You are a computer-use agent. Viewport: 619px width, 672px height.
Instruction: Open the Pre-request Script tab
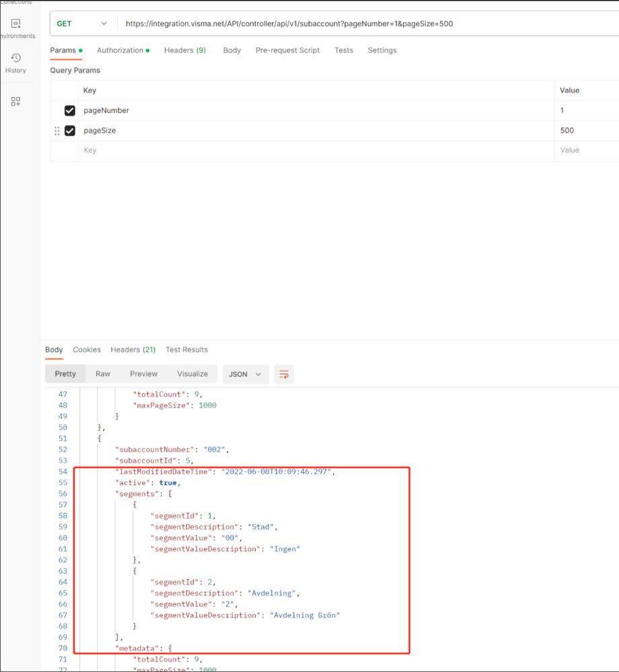288,50
